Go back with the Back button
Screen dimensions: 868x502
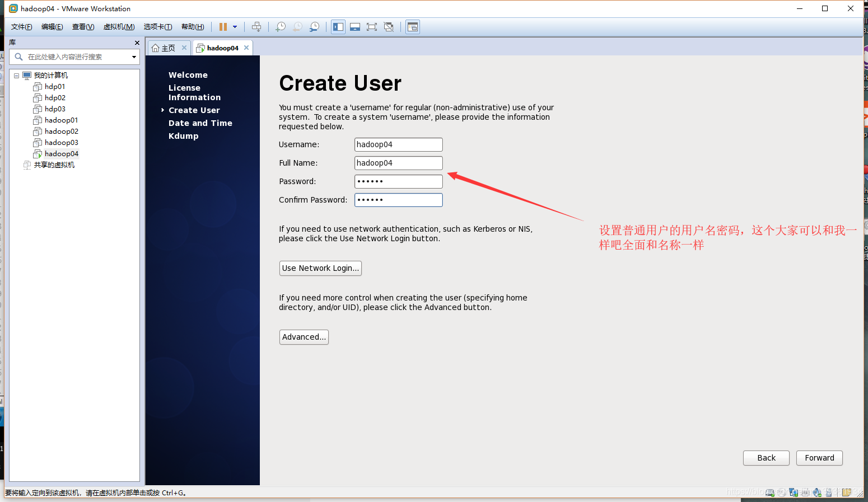click(x=766, y=458)
